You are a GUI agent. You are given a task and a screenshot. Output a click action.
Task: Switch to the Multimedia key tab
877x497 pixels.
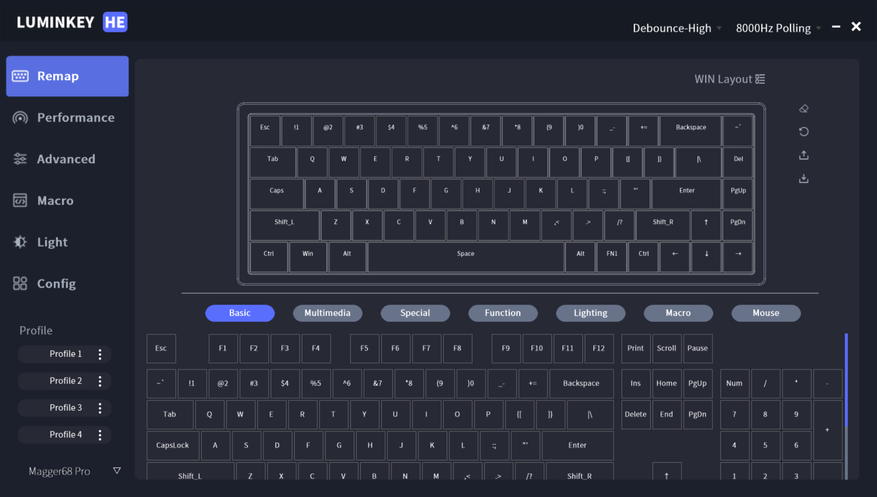327,313
